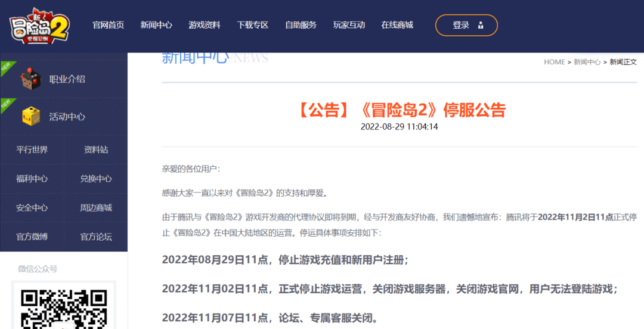Click the user icon in the login button
The width and height of the screenshot is (644, 329).
pyautogui.click(x=481, y=26)
